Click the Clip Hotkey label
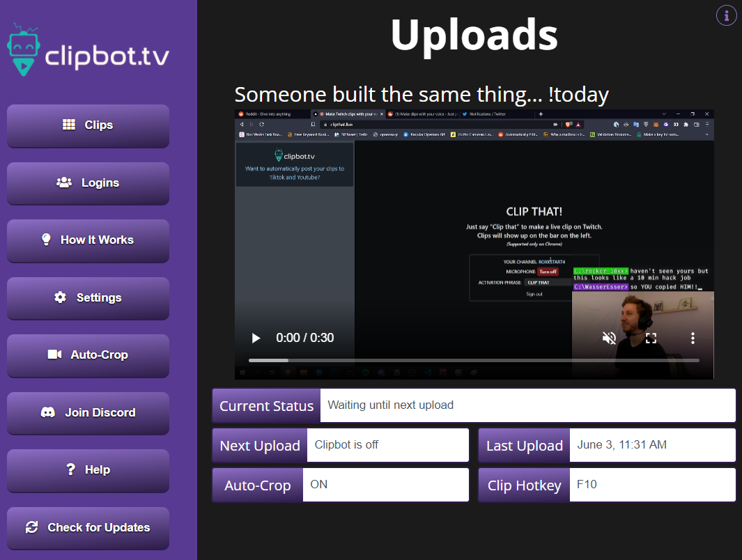 click(525, 485)
